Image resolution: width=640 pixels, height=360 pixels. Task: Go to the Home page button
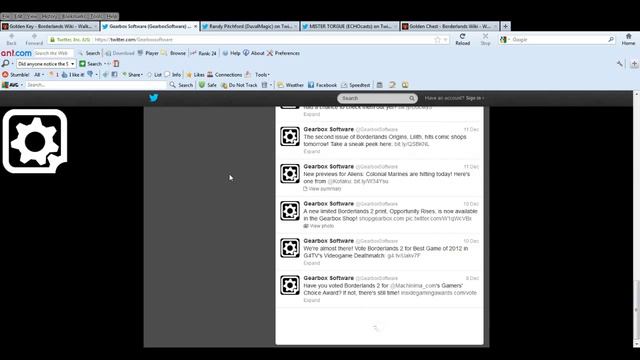click(x=629, y=39)
